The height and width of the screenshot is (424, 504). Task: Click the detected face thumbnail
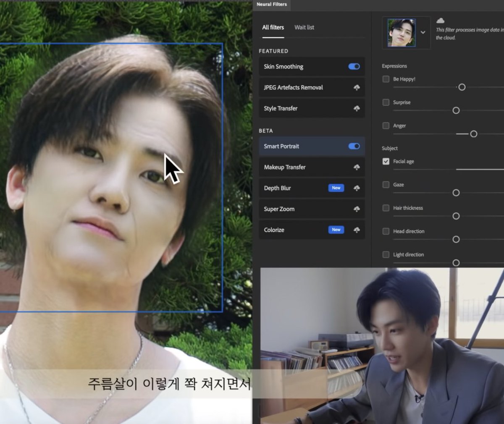pos(402,32)
